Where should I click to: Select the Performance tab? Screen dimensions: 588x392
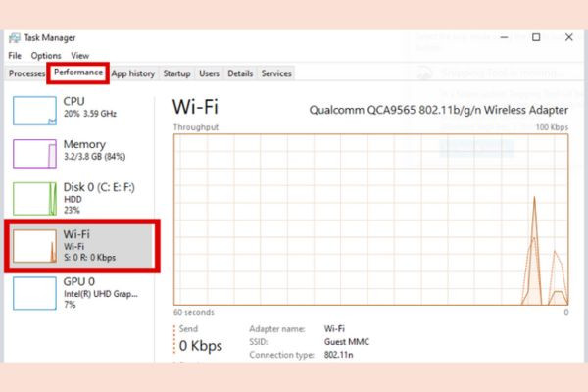point(78,73)
